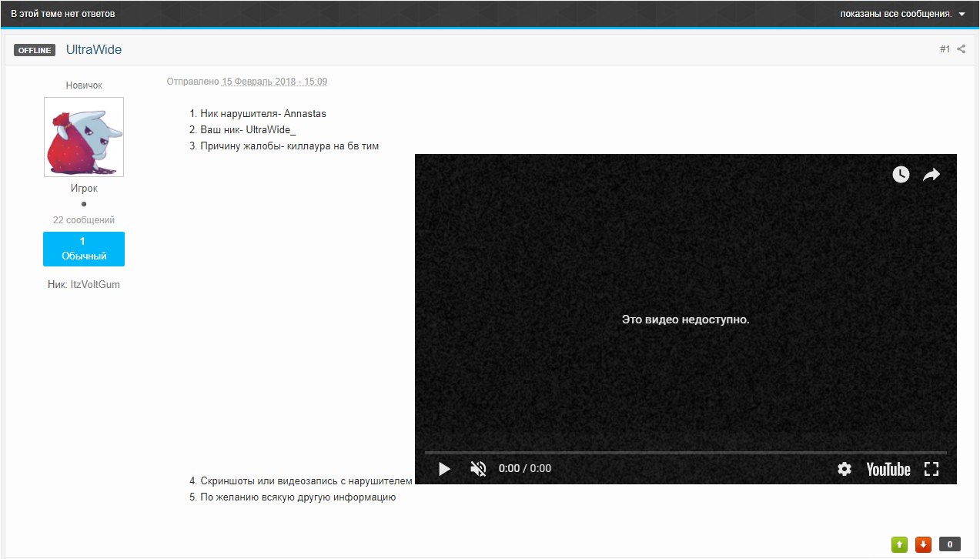Click the video progress bar
This screenshot has height=559, width=980.
click(x=685, y=452)
